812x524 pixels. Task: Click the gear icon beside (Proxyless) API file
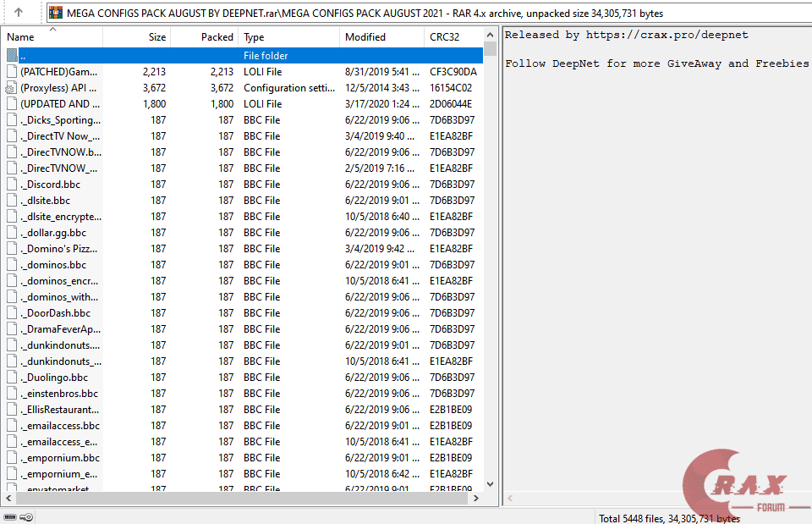tap(8, 87)
